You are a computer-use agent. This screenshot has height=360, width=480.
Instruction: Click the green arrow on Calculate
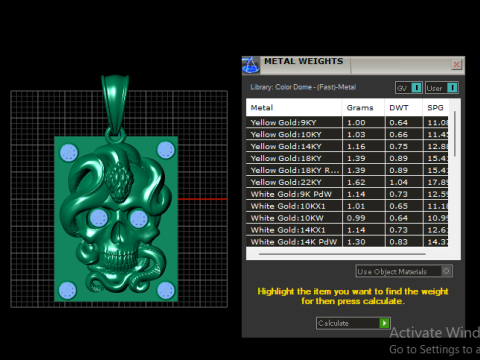click(384, 323)
